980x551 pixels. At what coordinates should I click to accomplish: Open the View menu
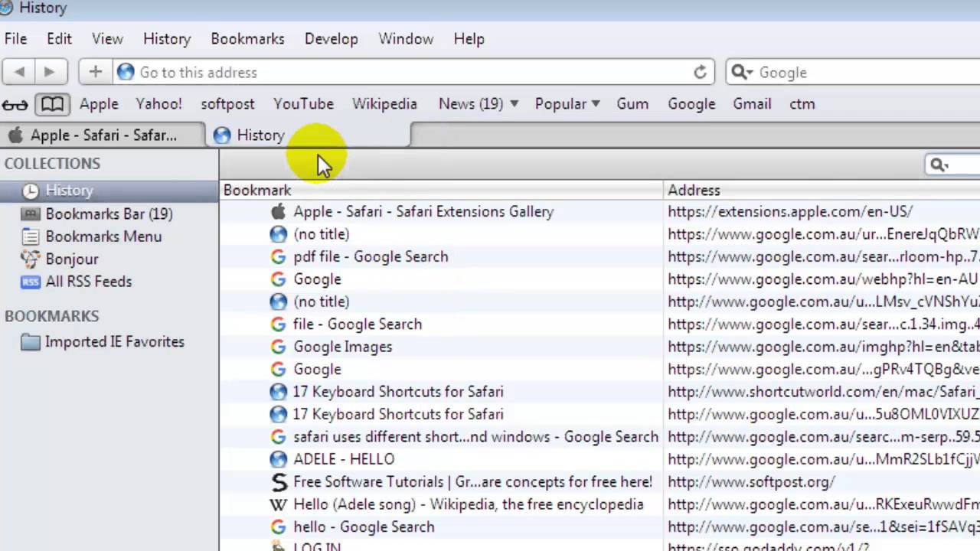coord(107,38)
